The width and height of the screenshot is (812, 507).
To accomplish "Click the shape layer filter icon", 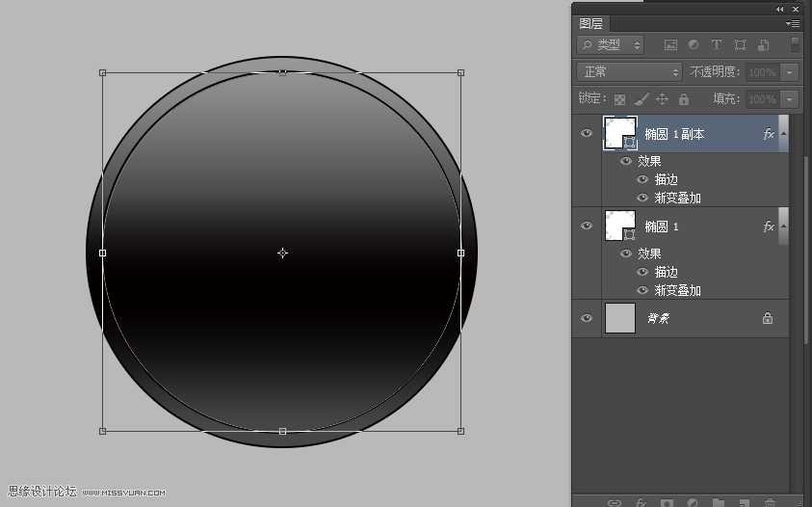I will coord(740,45).
